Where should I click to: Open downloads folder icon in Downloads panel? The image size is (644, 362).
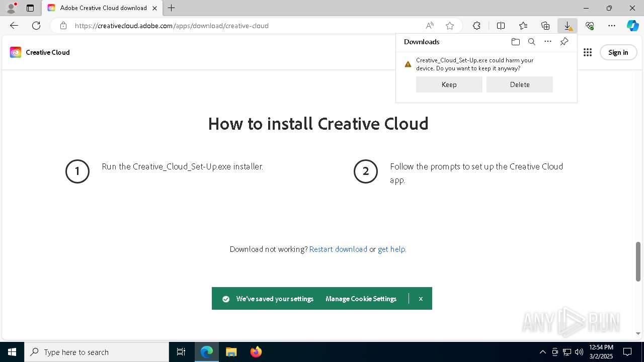(x=515, y=42)
